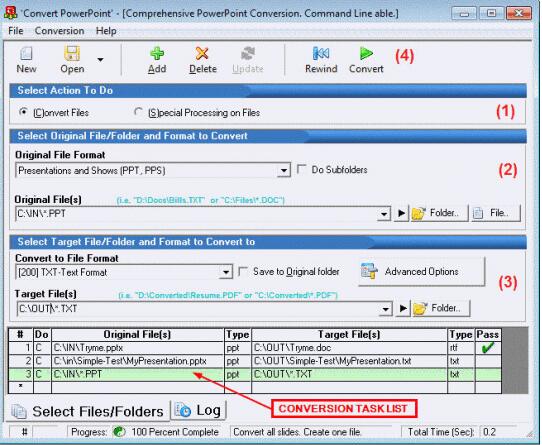Click the Advanced Options button
The height and width of the screenshot is (445, 542).
(x=421, y=271)
